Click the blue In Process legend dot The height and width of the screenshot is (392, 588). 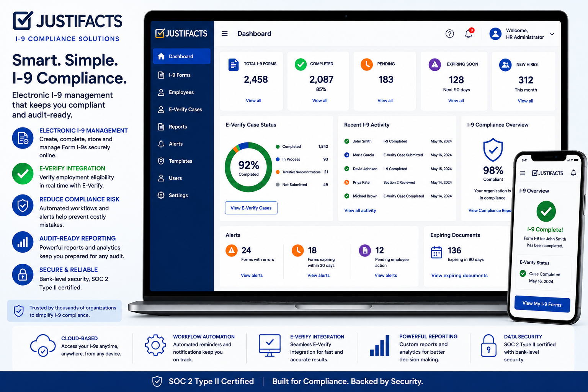278,159
